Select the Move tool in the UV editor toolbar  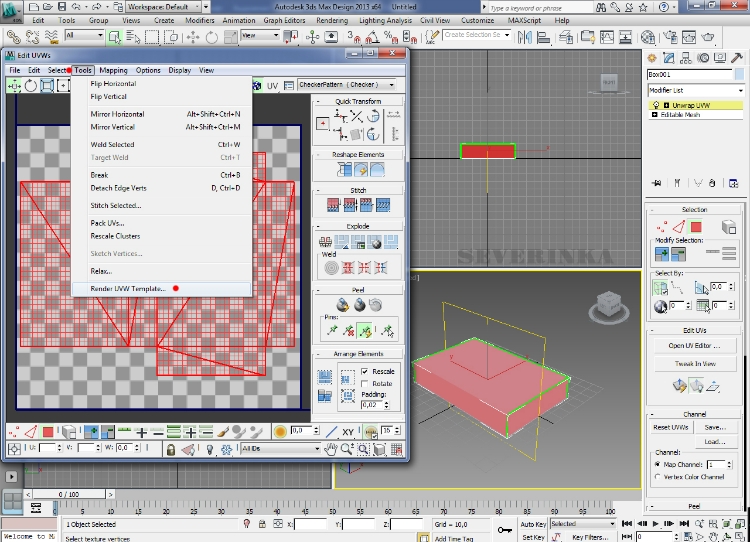click(14, 86)
